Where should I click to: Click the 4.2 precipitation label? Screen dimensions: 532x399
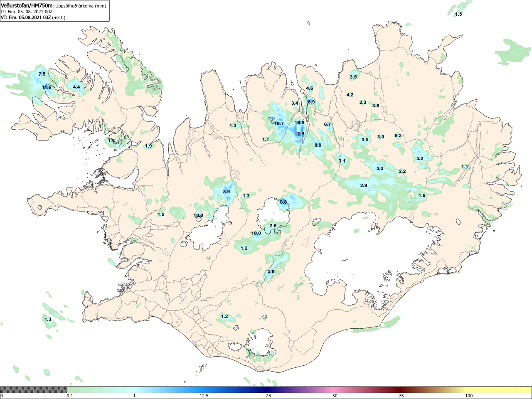pyautogui.click(x=350, y=95)
